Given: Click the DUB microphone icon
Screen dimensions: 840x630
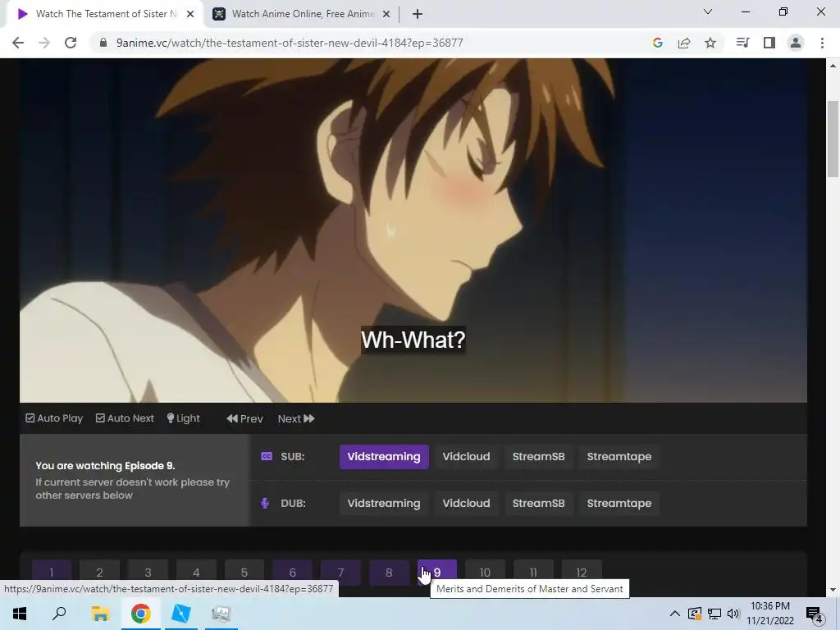Looking at the screenshot, I should click(x=265, y=504).
